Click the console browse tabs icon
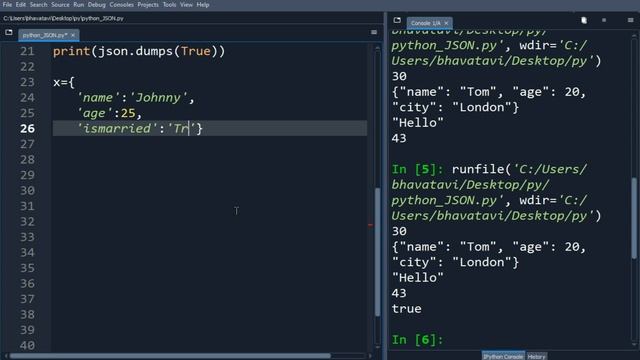 coord(397,20)
